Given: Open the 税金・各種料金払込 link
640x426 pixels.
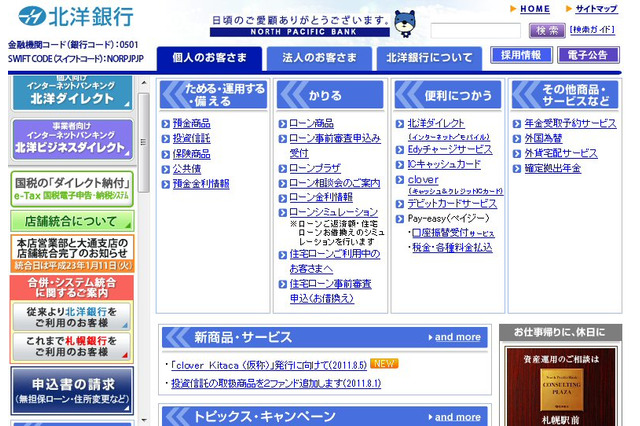Looking at the screenshot, I should (452, 248).
